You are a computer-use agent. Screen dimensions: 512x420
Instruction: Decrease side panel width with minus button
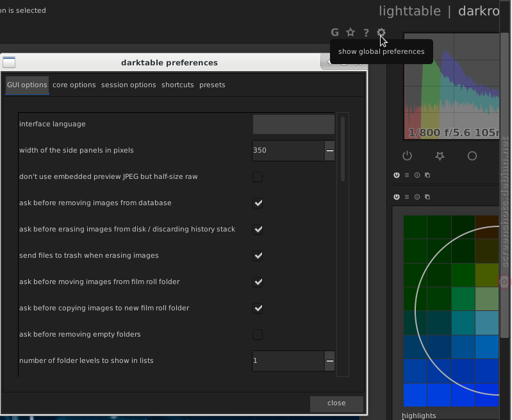(330, 150)
